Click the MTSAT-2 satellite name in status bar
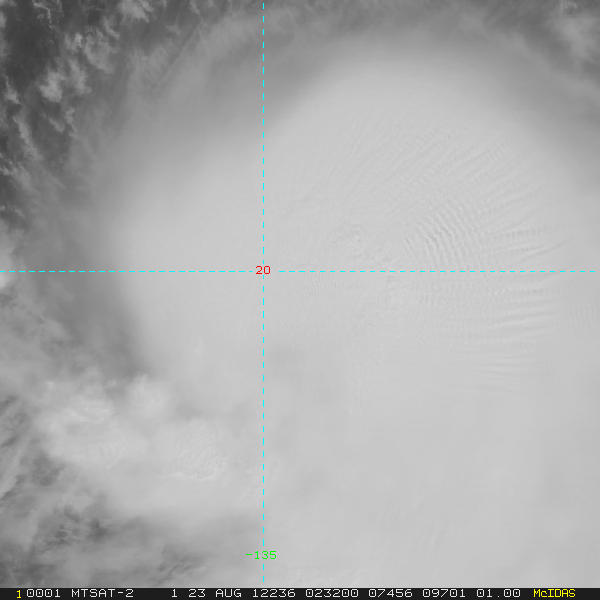The image size is (600, 600). tap(102, 593)
